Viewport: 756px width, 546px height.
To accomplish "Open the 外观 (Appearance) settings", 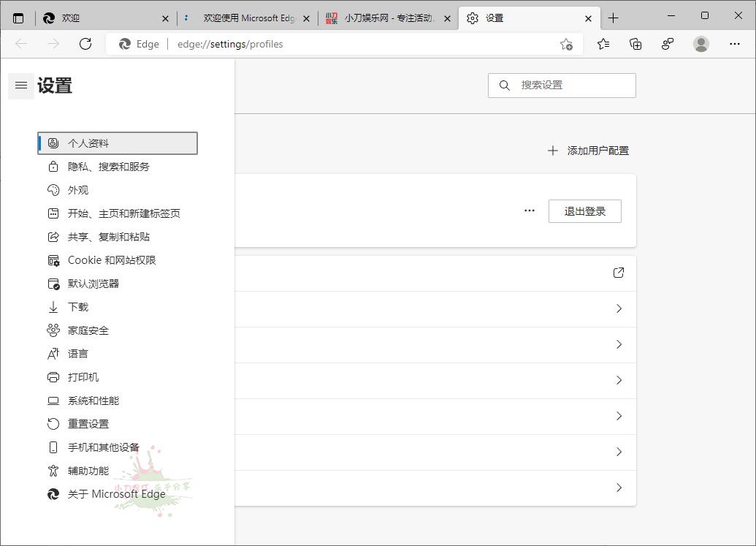I will [76, 189].
